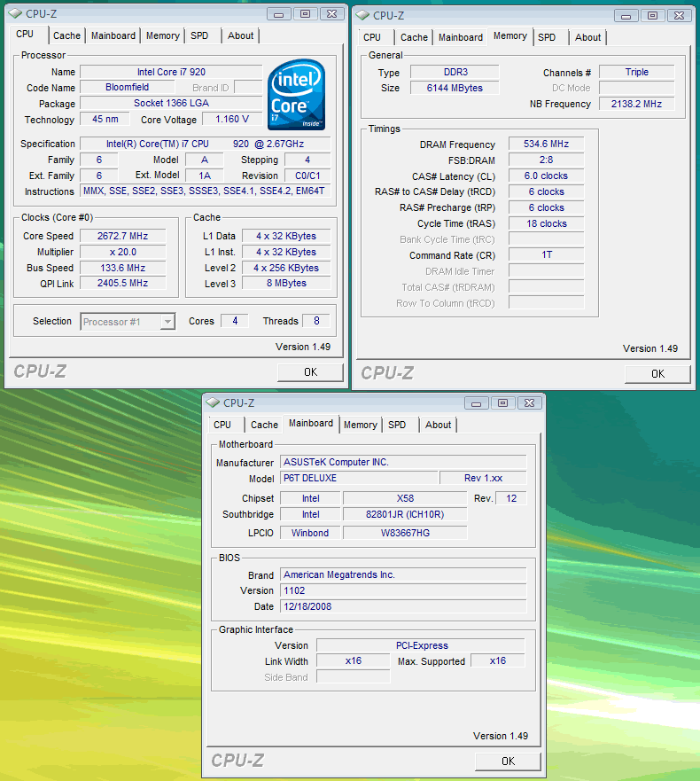
Task: Click the DRAM Frequency value field
Action: [546, 144]
